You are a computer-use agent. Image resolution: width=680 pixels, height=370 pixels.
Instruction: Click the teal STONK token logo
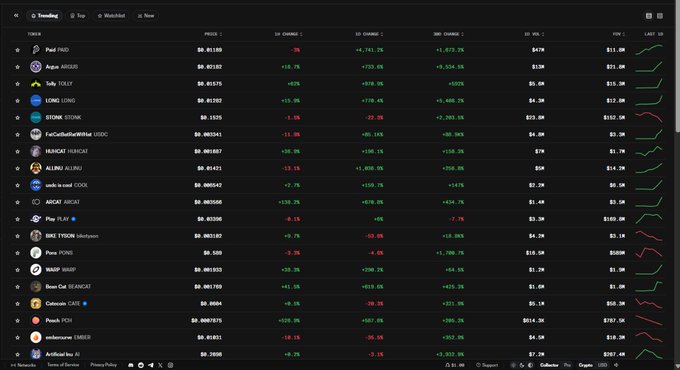(x=36, y=118)
